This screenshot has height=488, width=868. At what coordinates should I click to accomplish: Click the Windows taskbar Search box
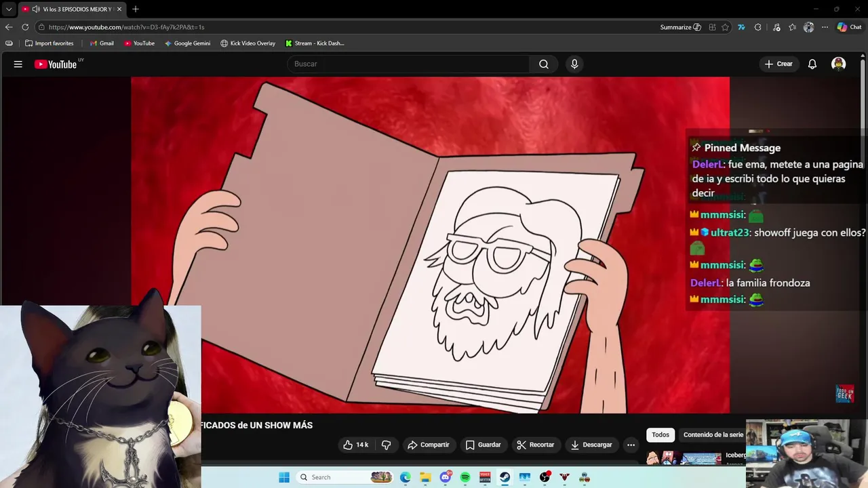(345, 477)
